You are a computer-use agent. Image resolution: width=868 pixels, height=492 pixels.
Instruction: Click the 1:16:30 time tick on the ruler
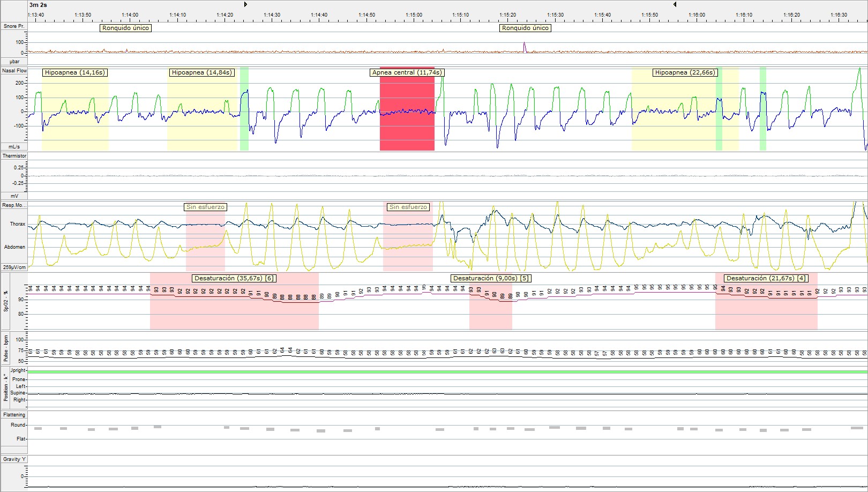[839, 15]
